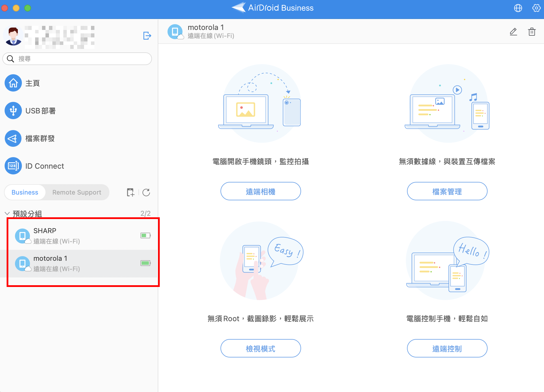Switch to the Remote Support tab
The image size is (544, 392).
click(77, 192)
